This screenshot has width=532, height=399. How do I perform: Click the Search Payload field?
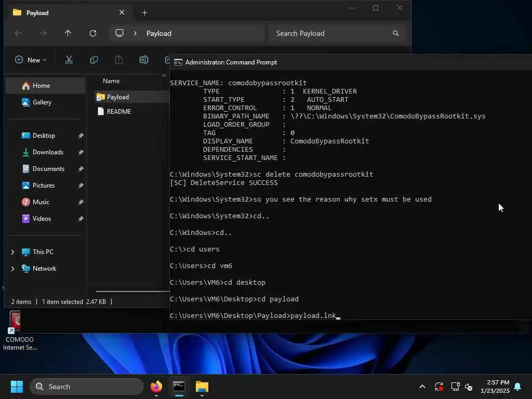point(337,33)
